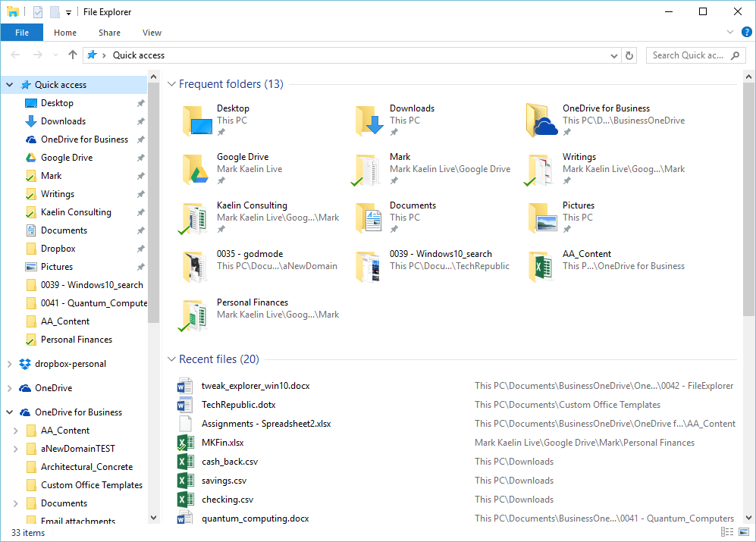Click the Forward navigation arrow
The width and height of the screenshot is (756, 542).
click(38, 55)
